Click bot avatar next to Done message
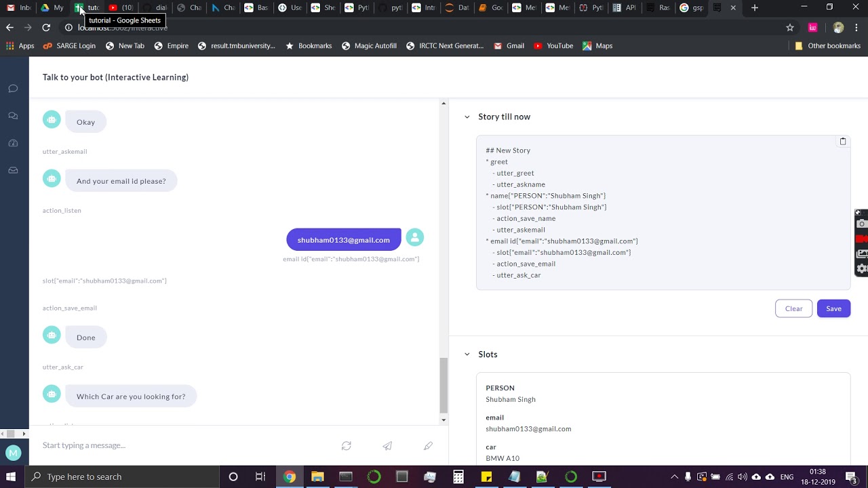The image size is (868, 488). coord(52,335)
